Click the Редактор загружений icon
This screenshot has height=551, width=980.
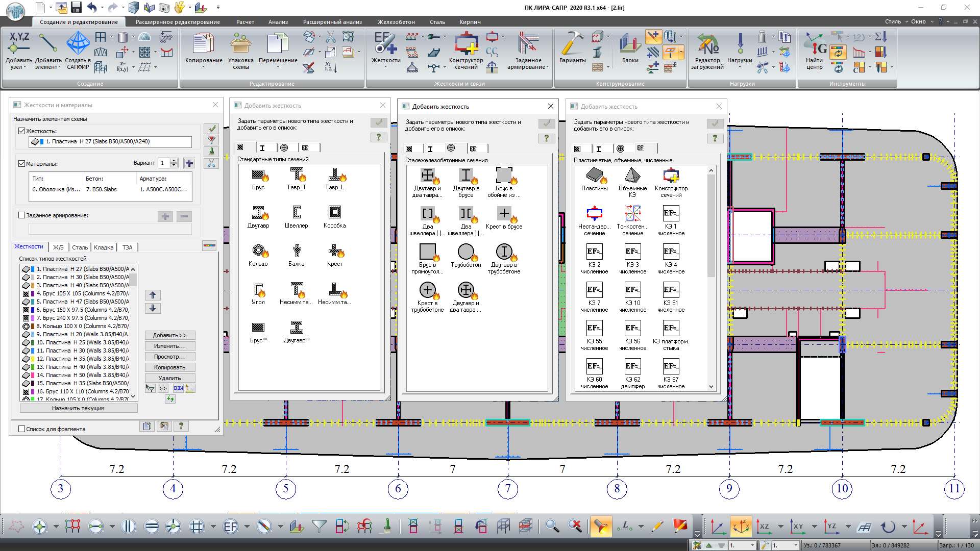click(x=707, y=44)
